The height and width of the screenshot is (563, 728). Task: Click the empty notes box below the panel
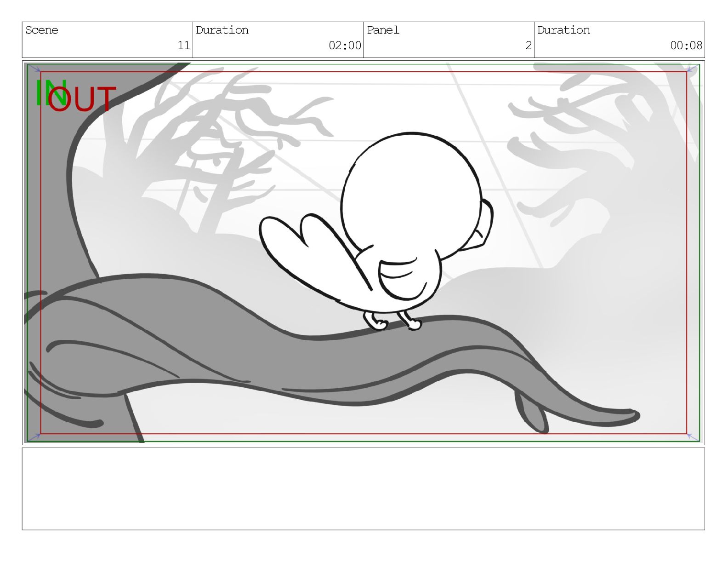click(x=363, y=489)
